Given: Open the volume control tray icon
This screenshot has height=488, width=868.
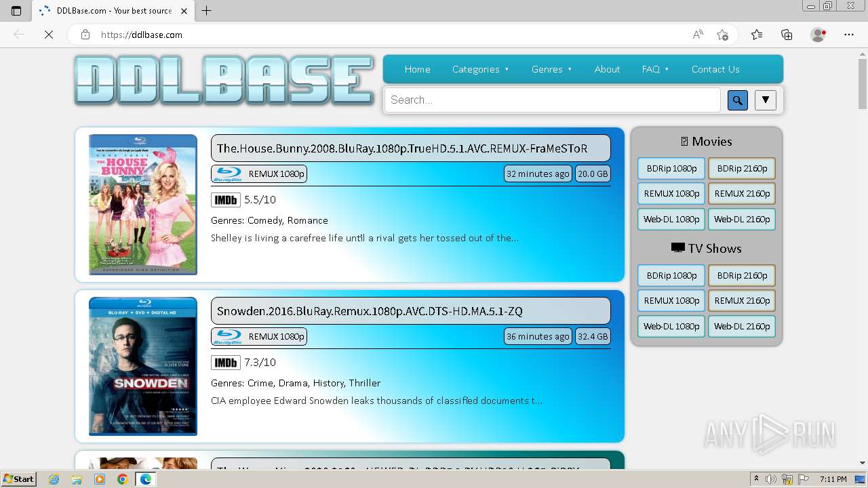Looking at the screenshot, I should pos(771,479).
